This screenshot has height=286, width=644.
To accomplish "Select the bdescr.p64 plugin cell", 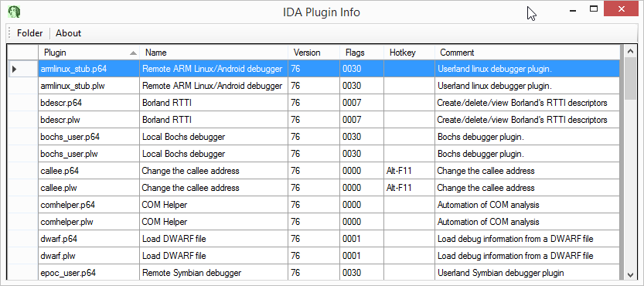I will click(89, 103).
